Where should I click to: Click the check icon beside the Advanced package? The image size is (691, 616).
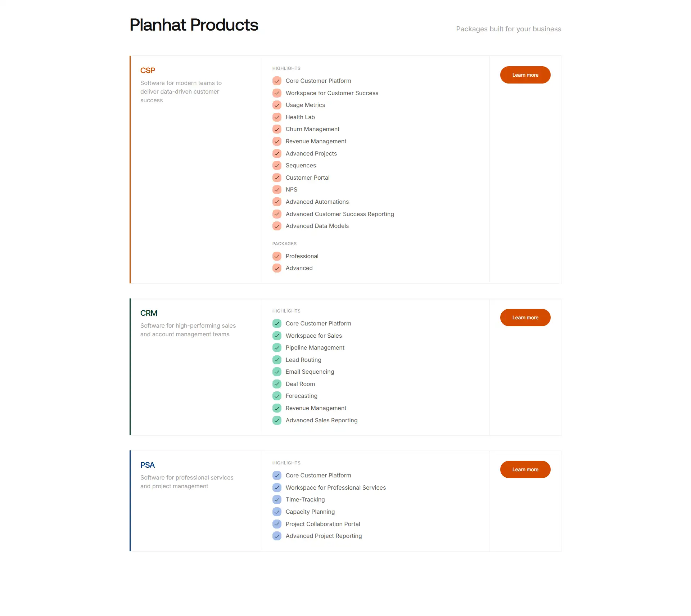click(277, 268)
